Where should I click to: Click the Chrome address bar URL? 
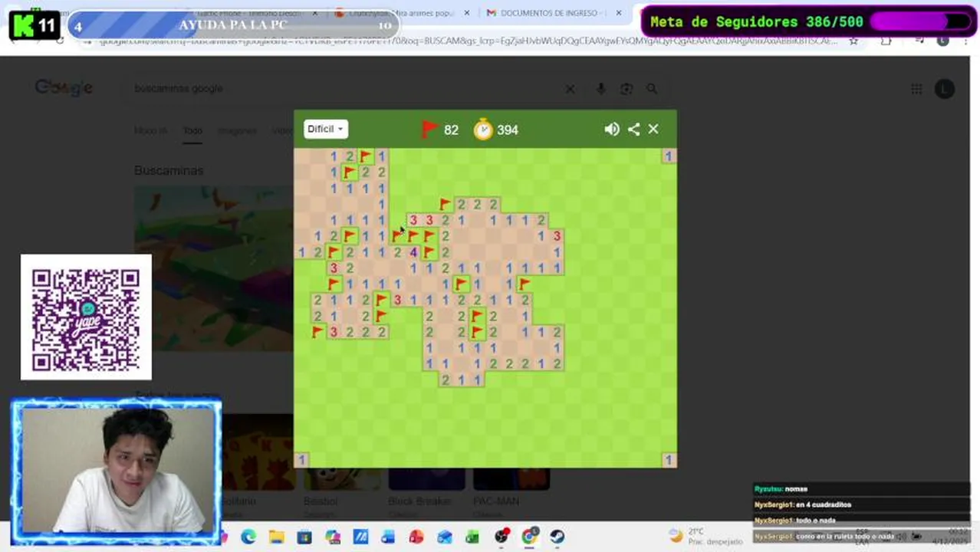(x=468, y=41)
